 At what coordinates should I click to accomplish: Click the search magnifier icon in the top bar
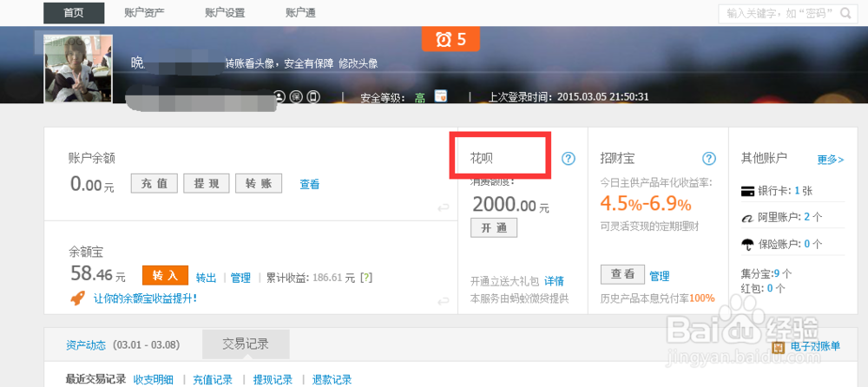click(x=845, y=13)
